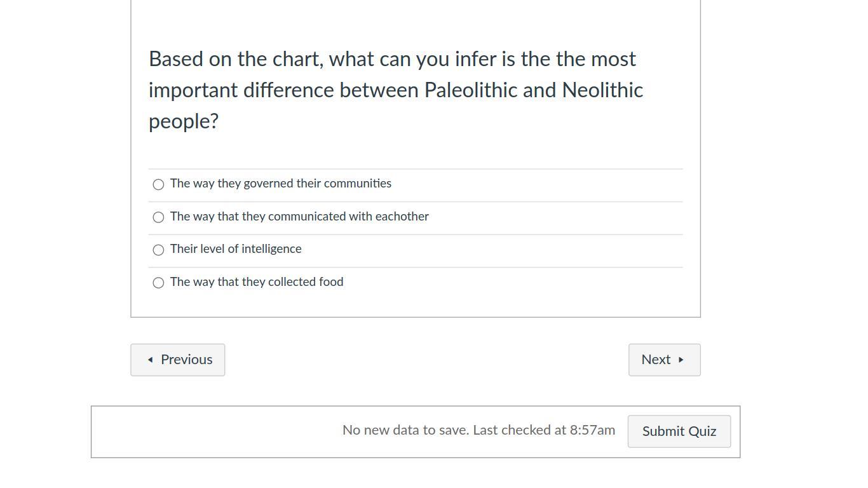Click the 'Their level of intelligence' answer label
This screenshot has width=868, height=488.
(236, 249)
